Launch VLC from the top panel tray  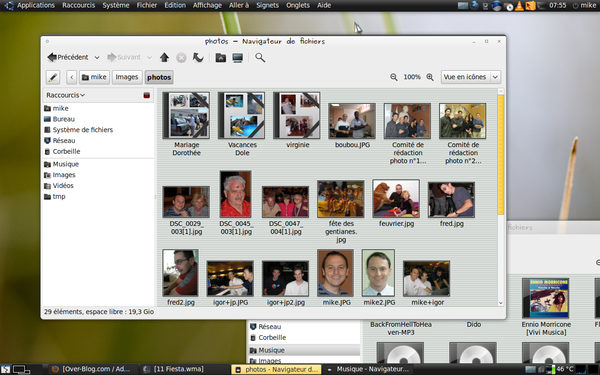coord(519,5)
